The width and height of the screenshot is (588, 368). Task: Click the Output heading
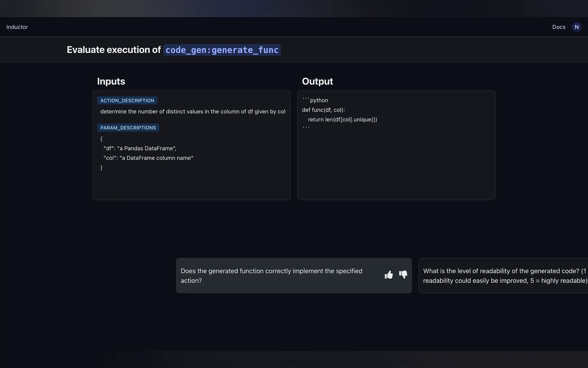click(317, 81)
